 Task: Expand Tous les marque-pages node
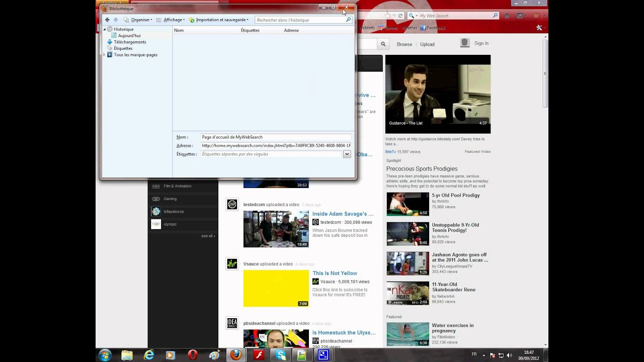pos(105,55)
